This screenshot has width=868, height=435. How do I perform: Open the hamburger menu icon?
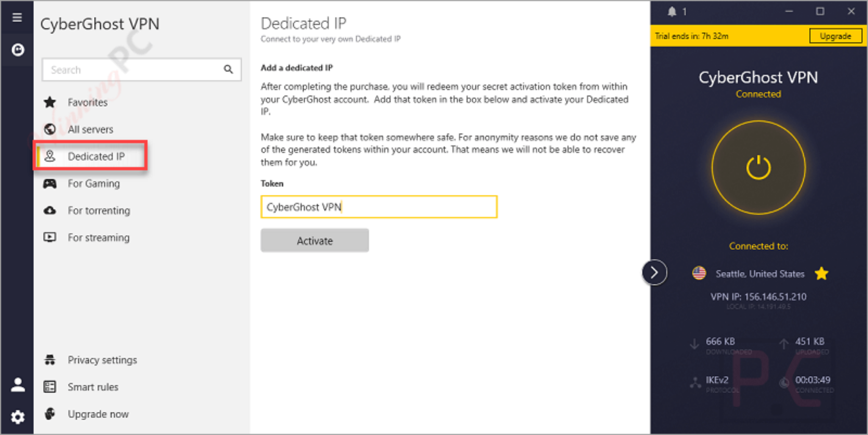pos(17,17)
